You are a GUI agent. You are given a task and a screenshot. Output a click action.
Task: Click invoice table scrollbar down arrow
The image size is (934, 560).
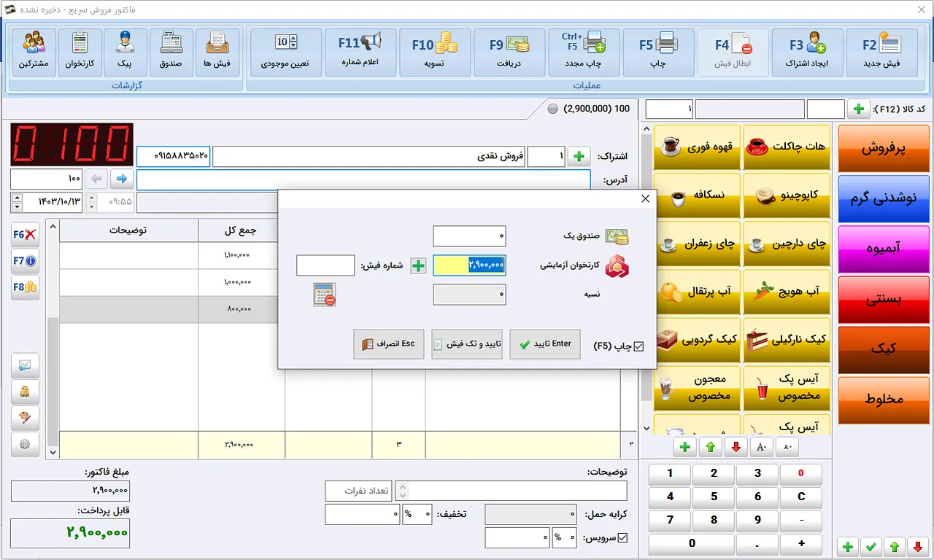(x=52, y=453)
